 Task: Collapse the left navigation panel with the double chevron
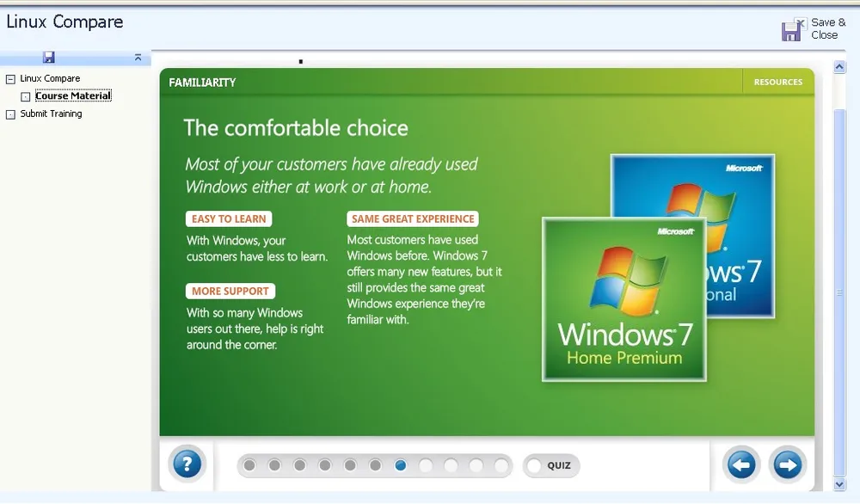coord(138,57)
